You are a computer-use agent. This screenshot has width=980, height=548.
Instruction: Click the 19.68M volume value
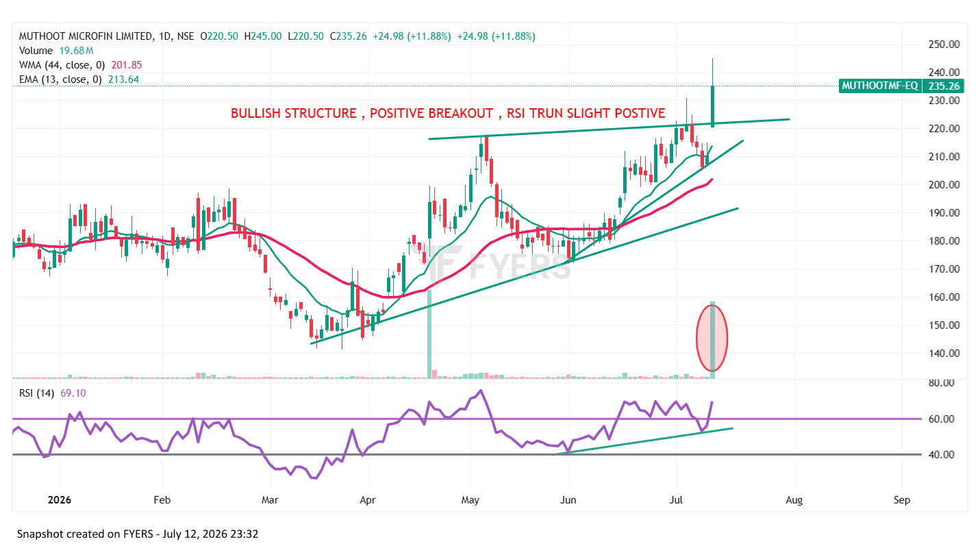coord(75,51)
